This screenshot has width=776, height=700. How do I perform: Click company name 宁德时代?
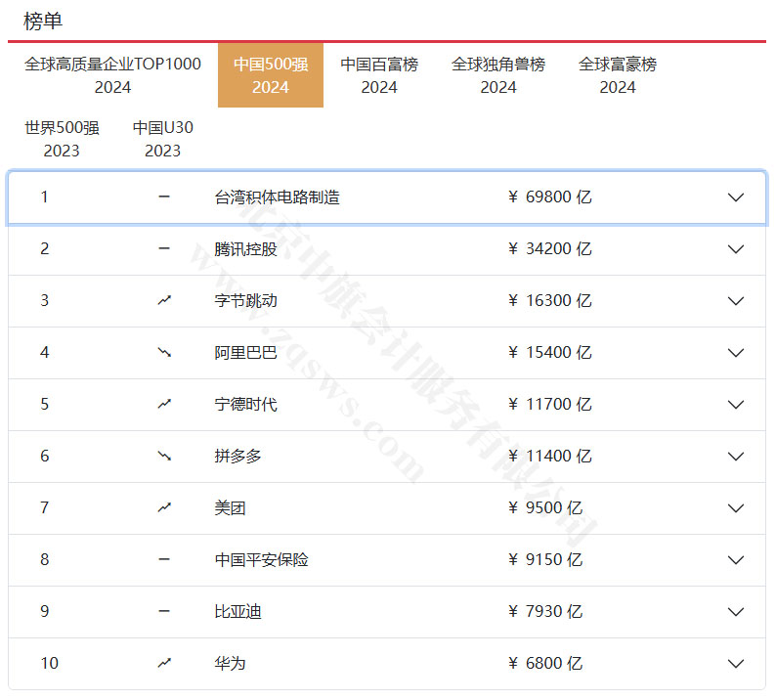coord(245,405)
